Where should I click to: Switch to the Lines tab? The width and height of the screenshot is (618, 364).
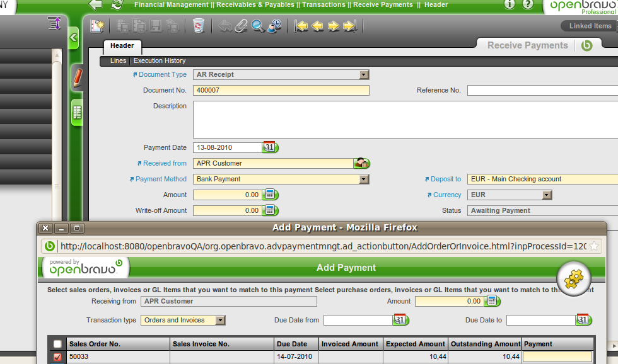[118, 61]
